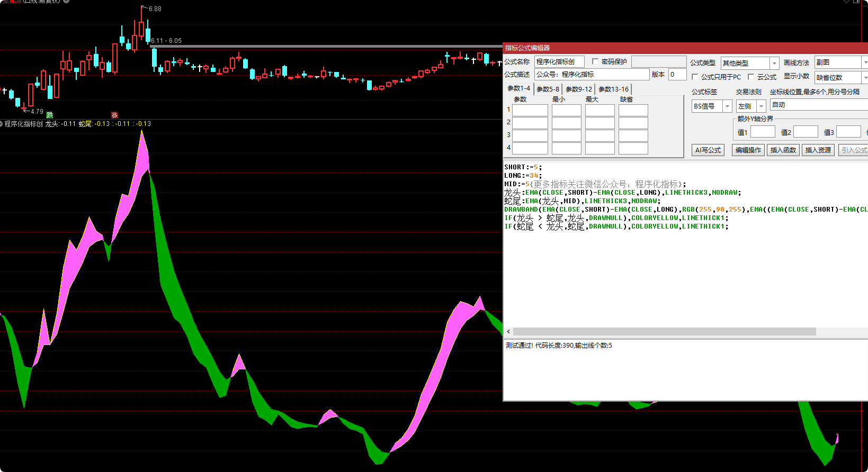Click the diamond icon at top right

point(847,2)
